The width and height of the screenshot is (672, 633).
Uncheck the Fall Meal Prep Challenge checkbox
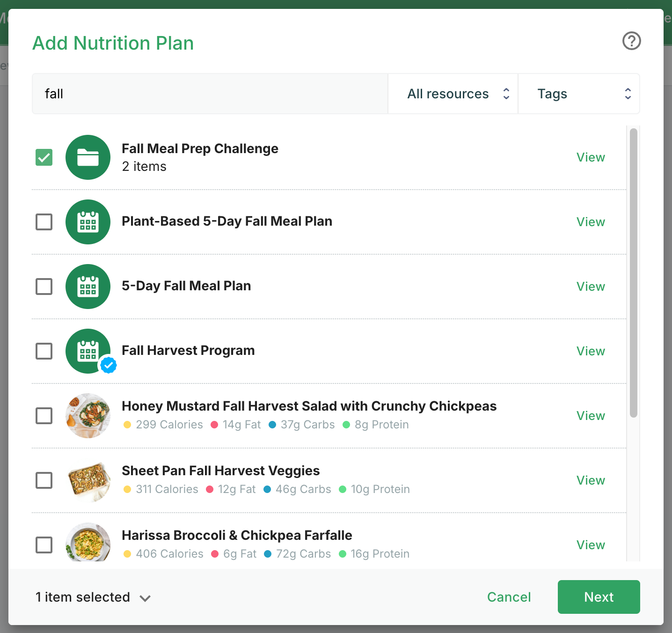44,157
